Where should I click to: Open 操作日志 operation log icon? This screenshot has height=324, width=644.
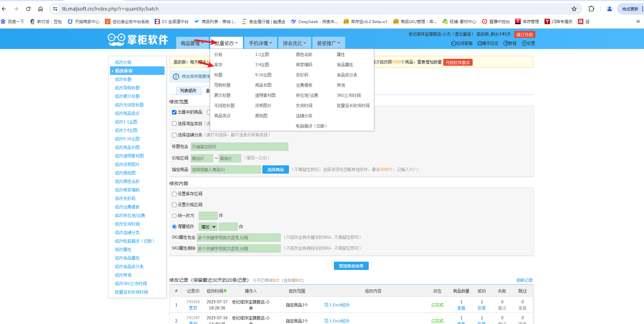coord(480,44)
